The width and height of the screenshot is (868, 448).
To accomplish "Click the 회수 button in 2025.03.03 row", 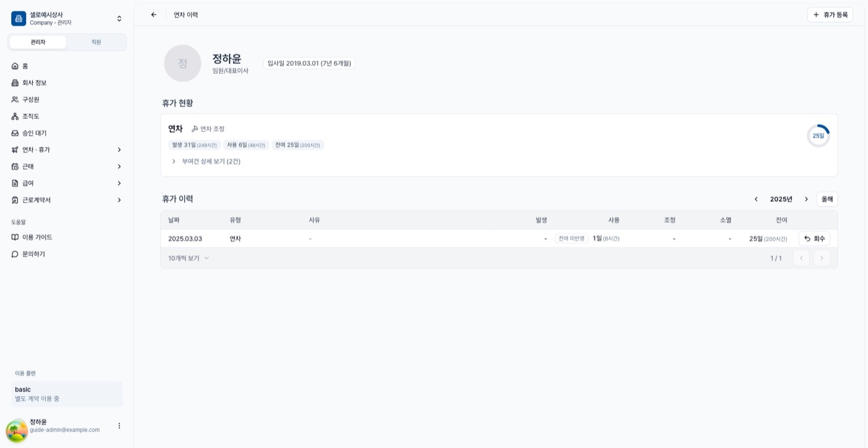I will [x=814, y=239].
